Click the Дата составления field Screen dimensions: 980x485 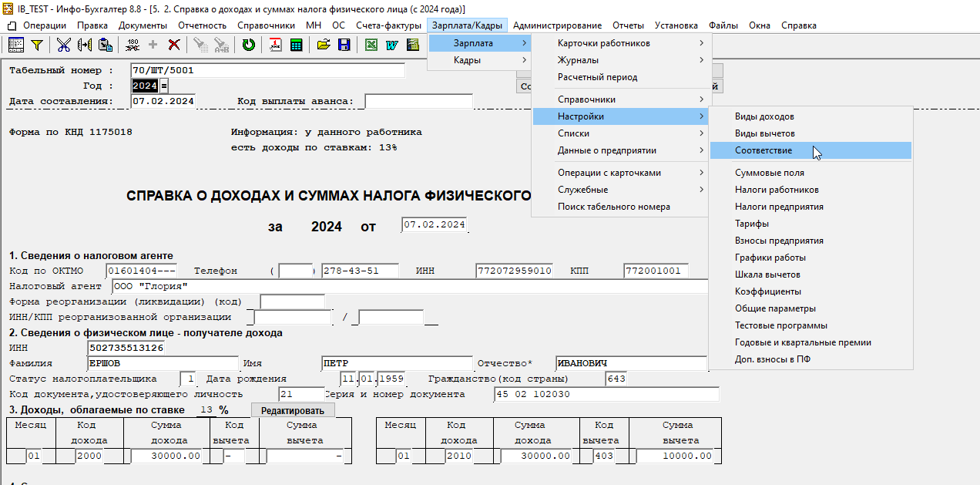coord(163,101)
